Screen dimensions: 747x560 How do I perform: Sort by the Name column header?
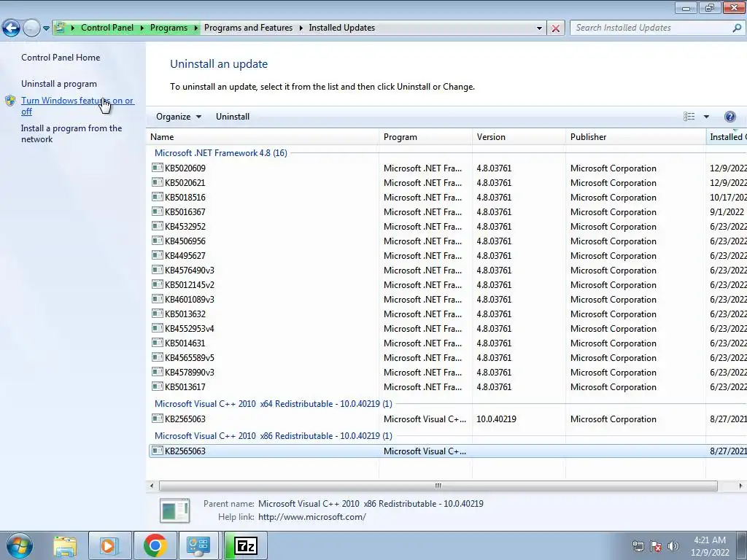coord(263,137)
